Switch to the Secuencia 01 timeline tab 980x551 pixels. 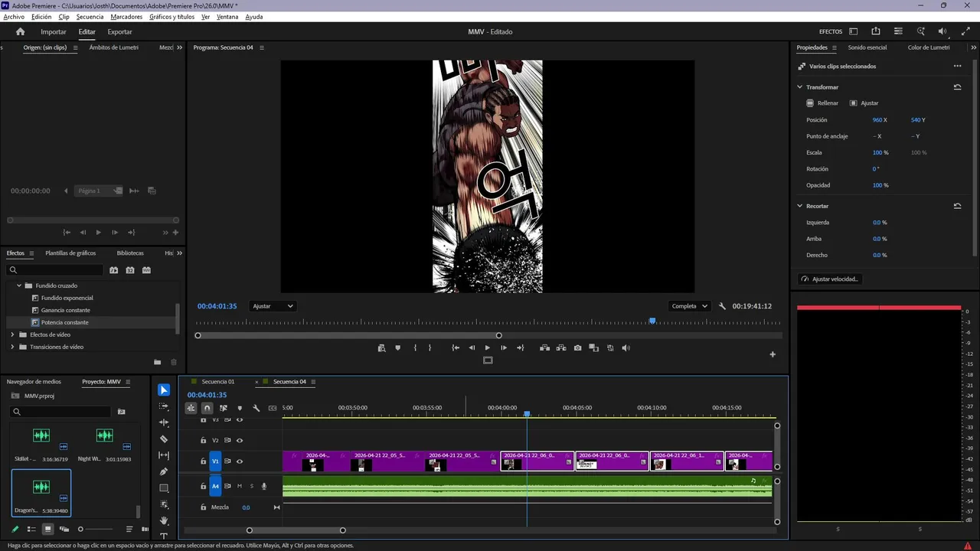(x=218, y=382)
